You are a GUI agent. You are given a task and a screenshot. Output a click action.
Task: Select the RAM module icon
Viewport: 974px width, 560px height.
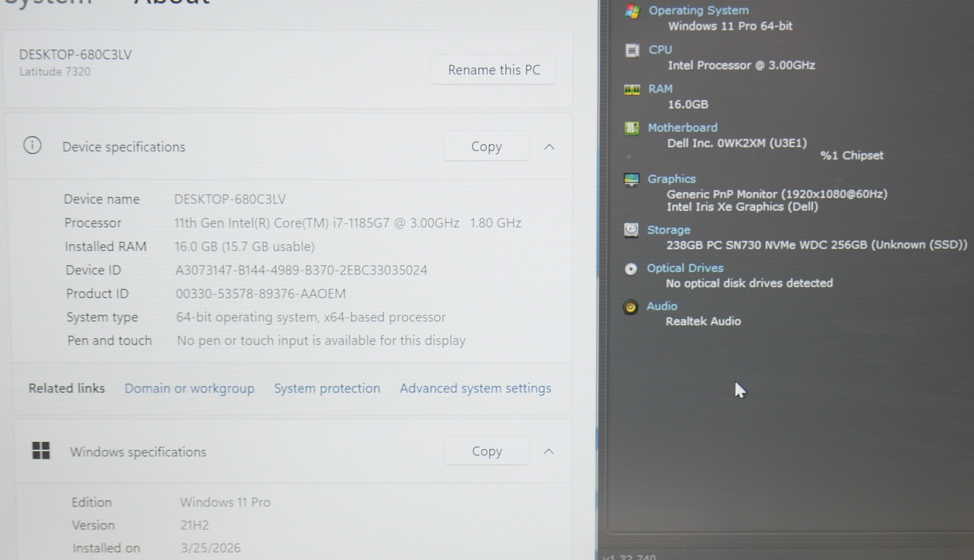[x=632, y=89]
